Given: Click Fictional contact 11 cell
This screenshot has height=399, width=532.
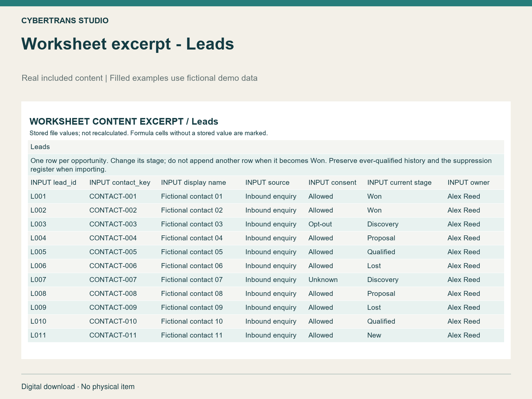Looking at the screenshot, I should (192, 335).
